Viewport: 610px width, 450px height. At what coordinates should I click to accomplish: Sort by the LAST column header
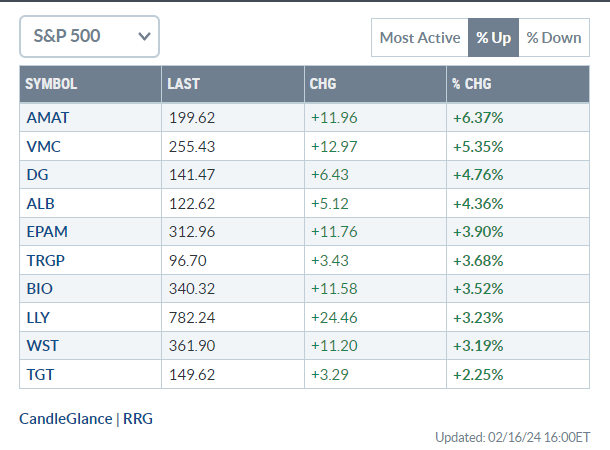point(184,84)
